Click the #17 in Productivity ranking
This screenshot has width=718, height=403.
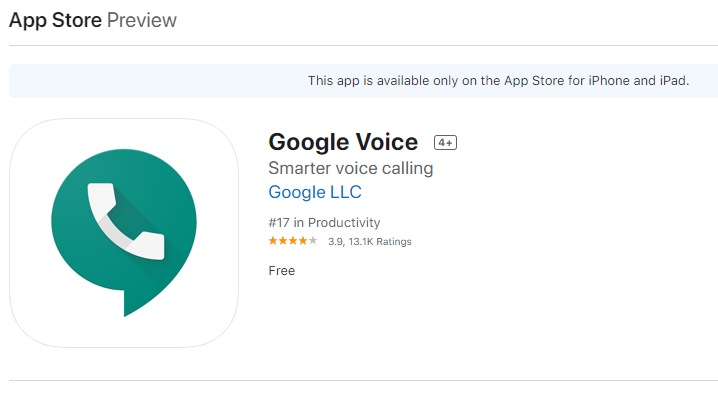(324, 222)
